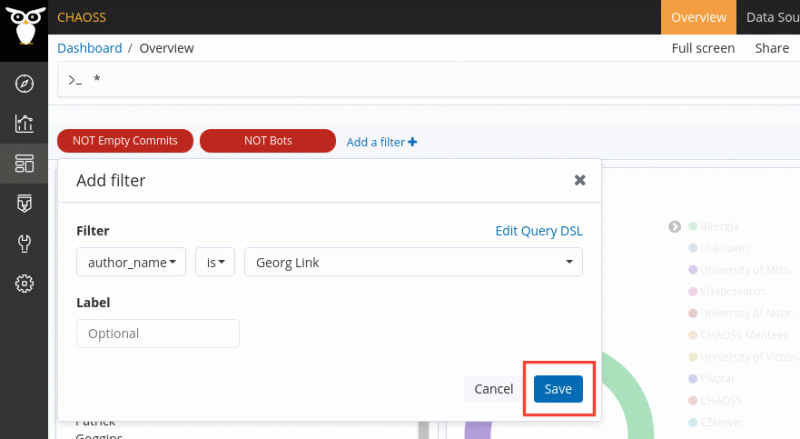Image resolution: width=800 pixels, height=439 pixels.
Task: Click Pivotal legend entry
Action: coord(717,379)
